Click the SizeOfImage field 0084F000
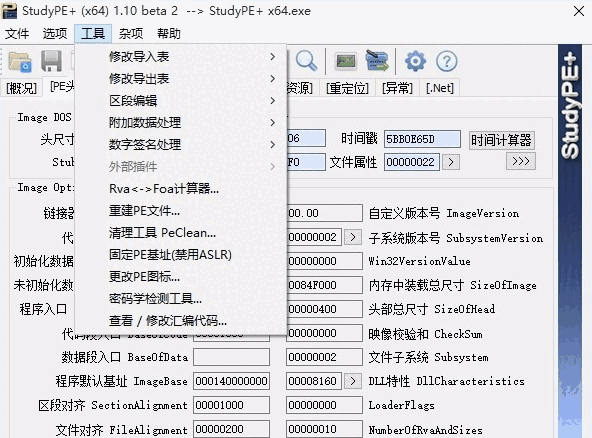The height and width of the screenshot is (438, 592). point(324,285)
